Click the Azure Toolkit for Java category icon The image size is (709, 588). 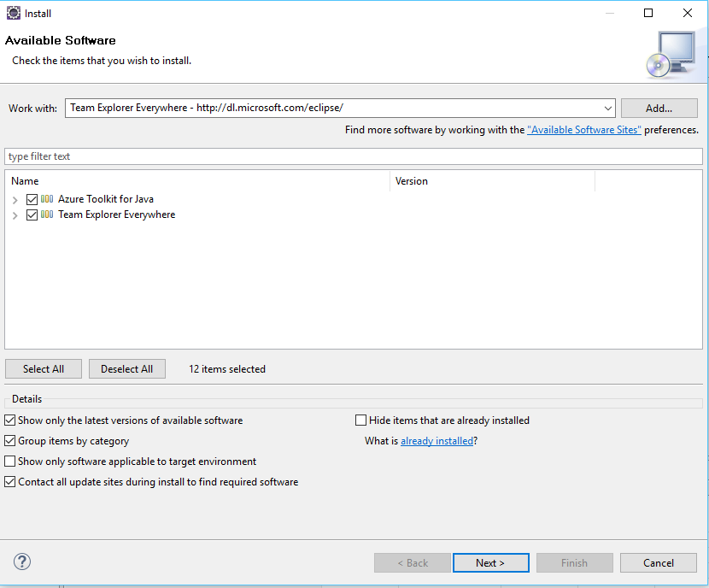point(47,199)
